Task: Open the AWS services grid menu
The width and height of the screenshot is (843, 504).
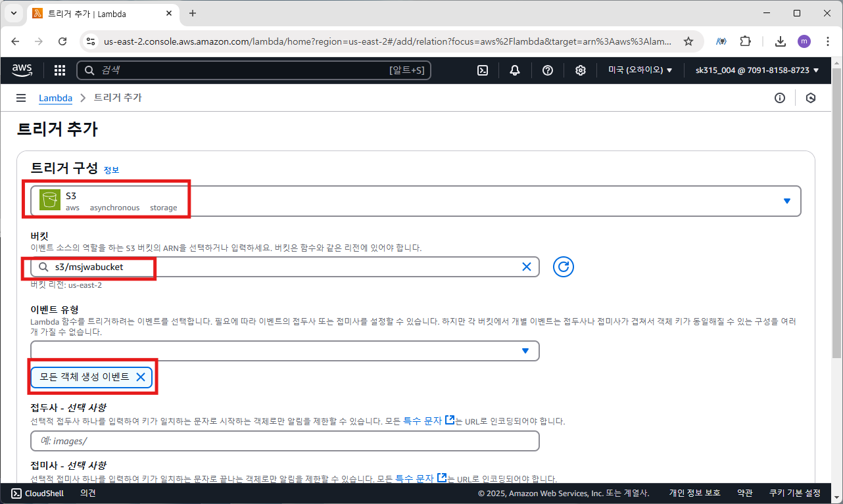Action: tap(59, 70)
